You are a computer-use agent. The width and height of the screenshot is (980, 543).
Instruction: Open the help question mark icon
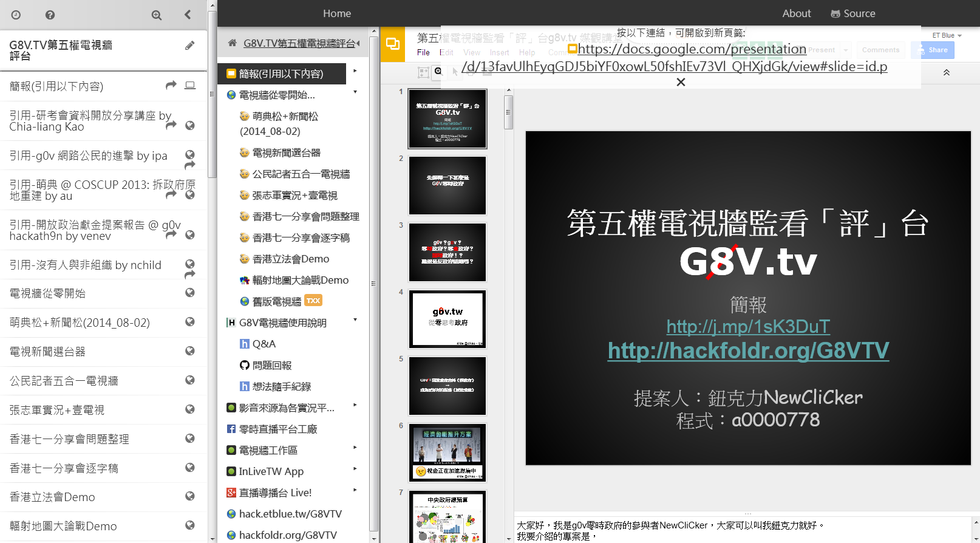50,15
